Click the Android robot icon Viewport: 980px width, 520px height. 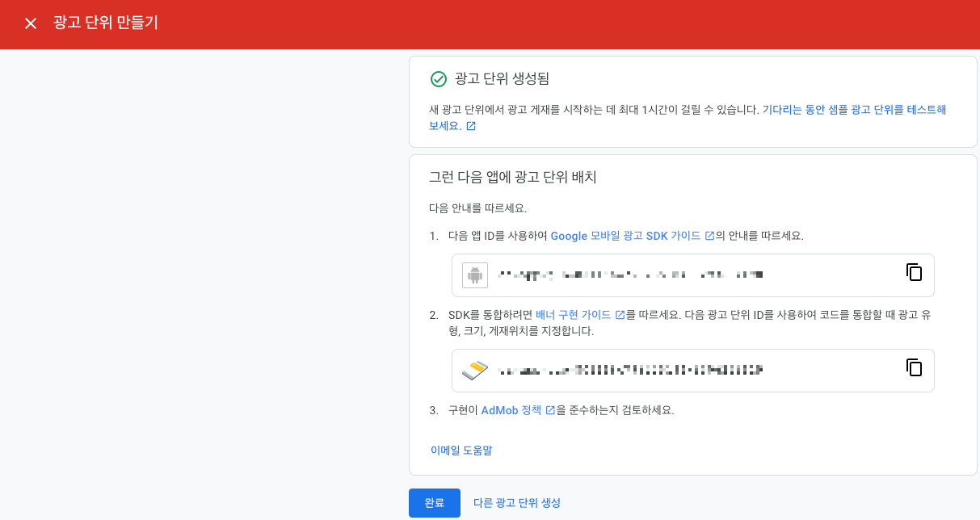pos(475,275)
